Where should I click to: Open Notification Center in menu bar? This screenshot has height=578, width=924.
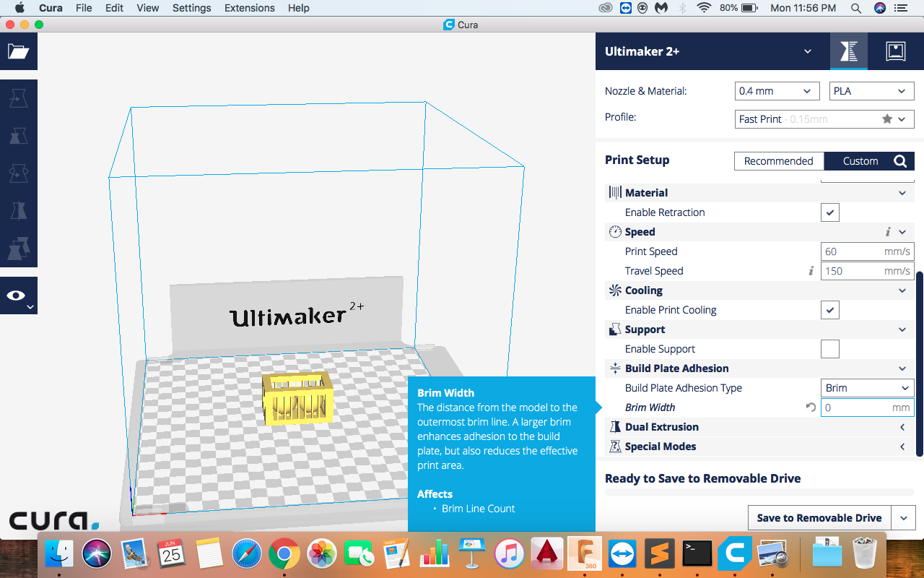[900, 8]
